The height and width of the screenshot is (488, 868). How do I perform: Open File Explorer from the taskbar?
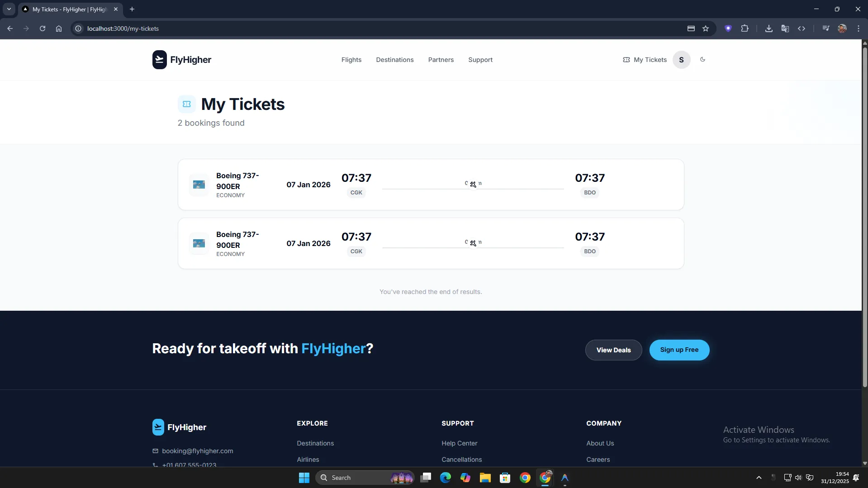(485, 478)
